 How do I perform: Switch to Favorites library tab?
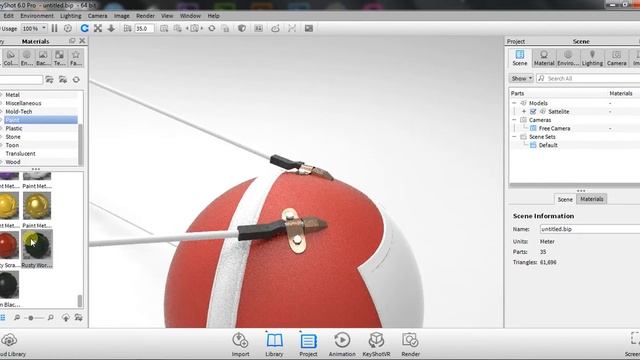[x=76, y=58]
